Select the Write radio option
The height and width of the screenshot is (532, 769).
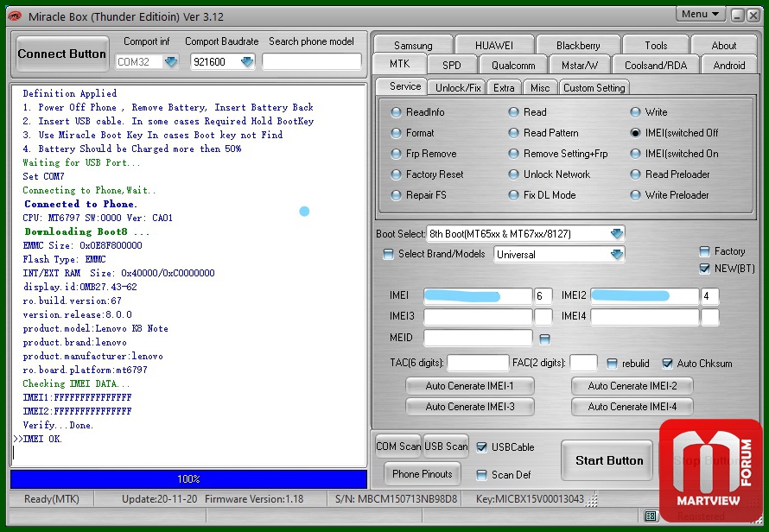click(635, 112)
